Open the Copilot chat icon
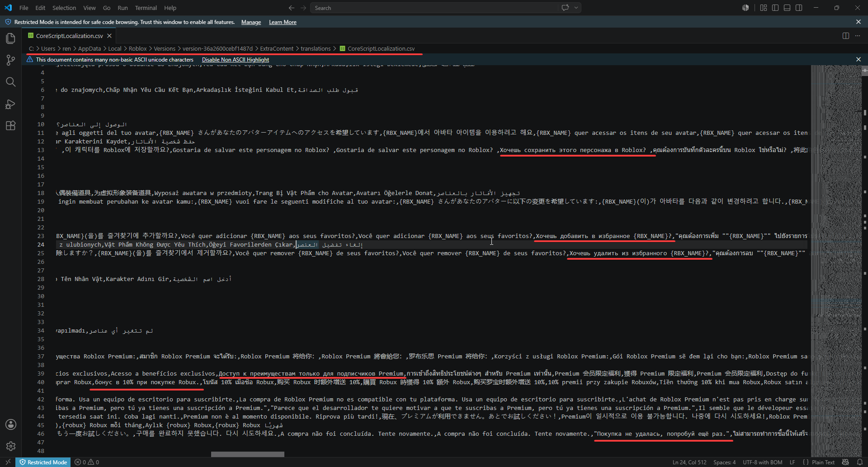The image size is (868, 467). coord(565,8)
